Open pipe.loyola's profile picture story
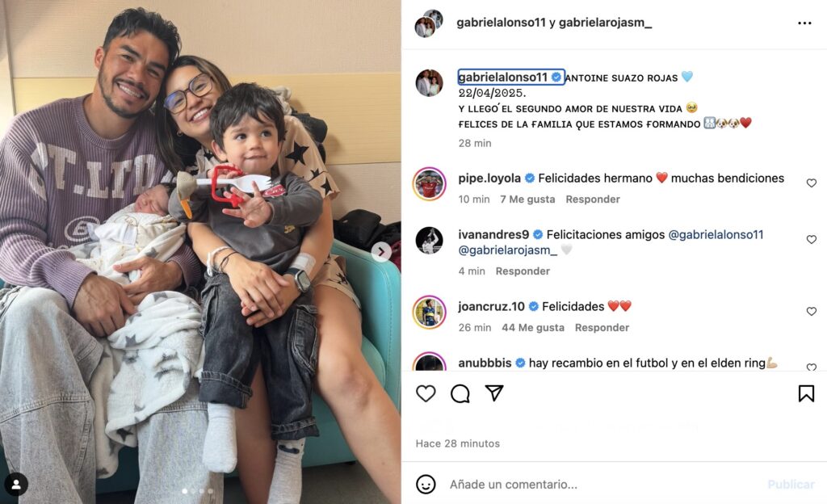827x504 pixels. click(430, 184)
